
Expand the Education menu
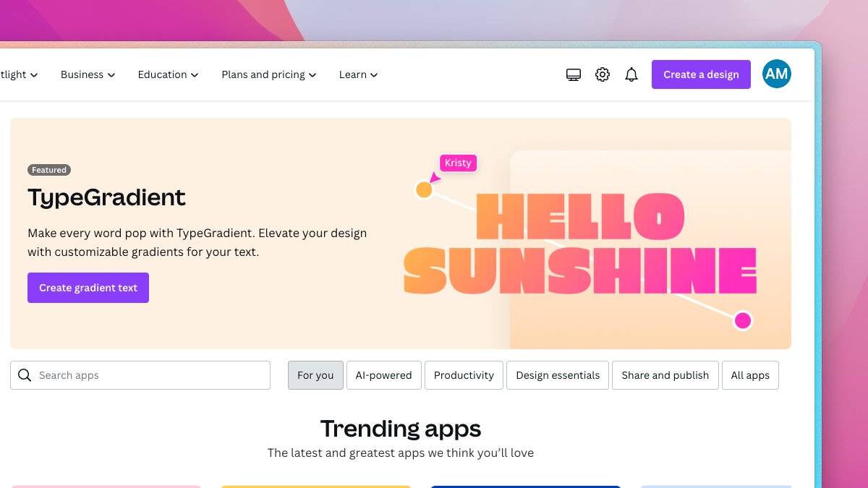[169, 74]
